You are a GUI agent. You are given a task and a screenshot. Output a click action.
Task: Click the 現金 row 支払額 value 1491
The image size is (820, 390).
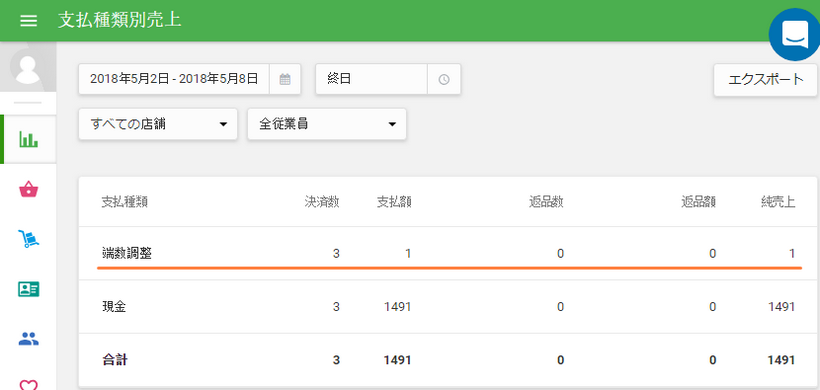point(397,307)
